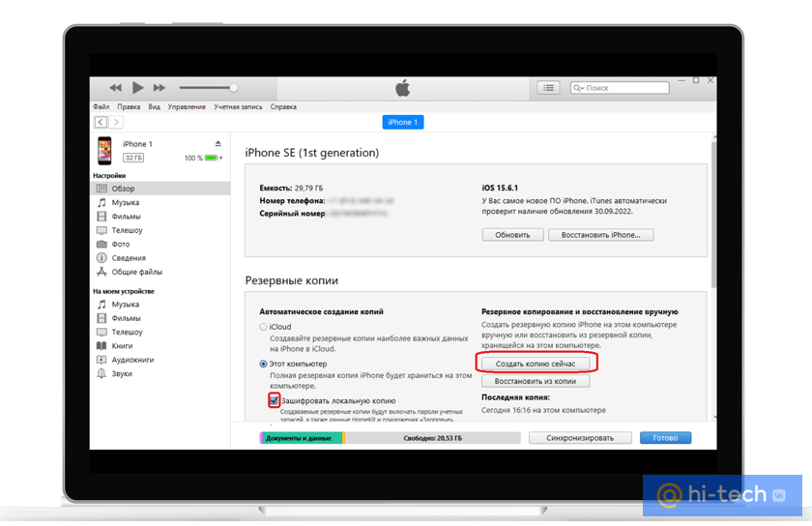The height and width of the screenshot is (526, 812).
Task: Go back with the left arrow
Action: pos(101,122)
